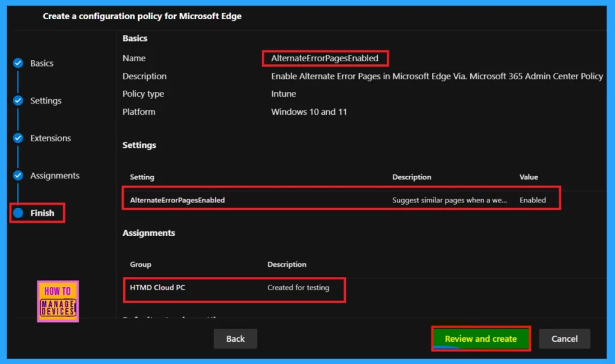Screen dimensions: 615x364
Task: Click the Setting column header
Action: (142, 177)
